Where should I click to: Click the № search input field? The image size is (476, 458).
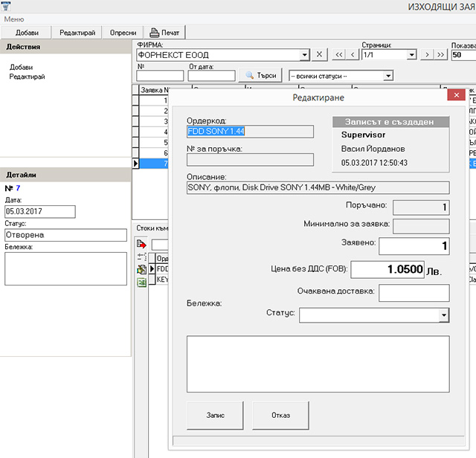pyautogui.click(x=160, y=76)
